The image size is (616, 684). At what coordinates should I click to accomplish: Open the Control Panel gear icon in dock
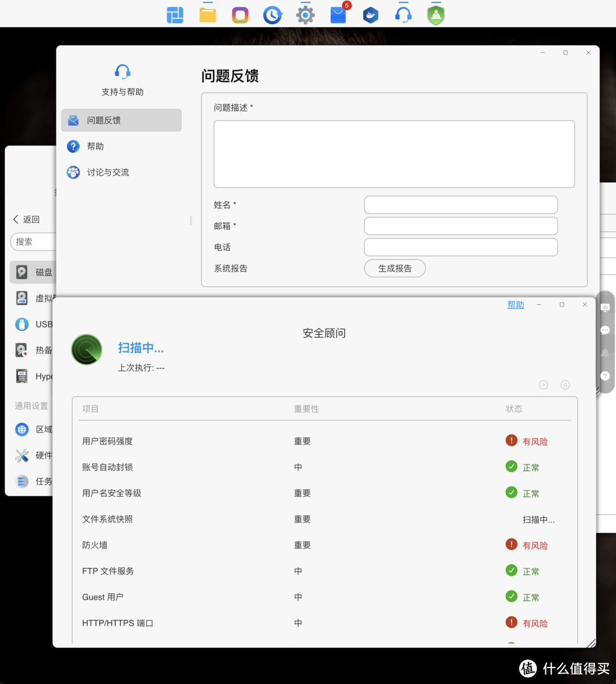[305, 14]
